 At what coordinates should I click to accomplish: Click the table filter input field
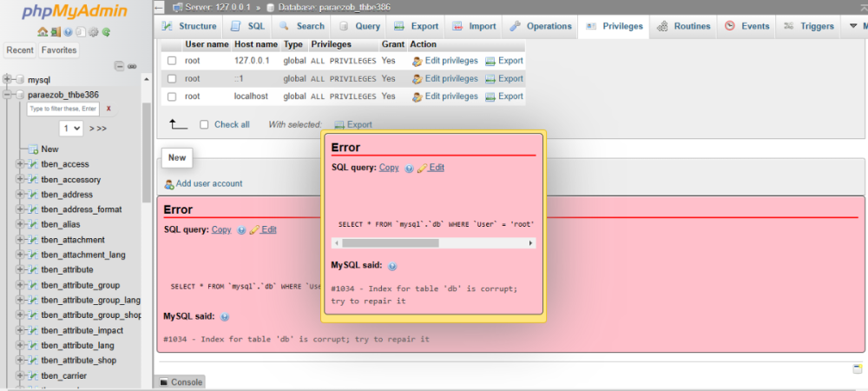click(63, 109)
